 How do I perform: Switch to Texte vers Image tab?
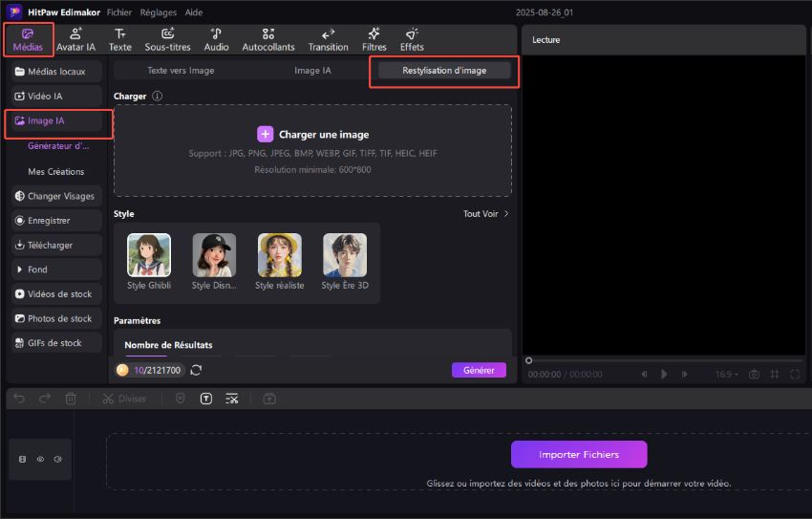click(x=181, y=71)
